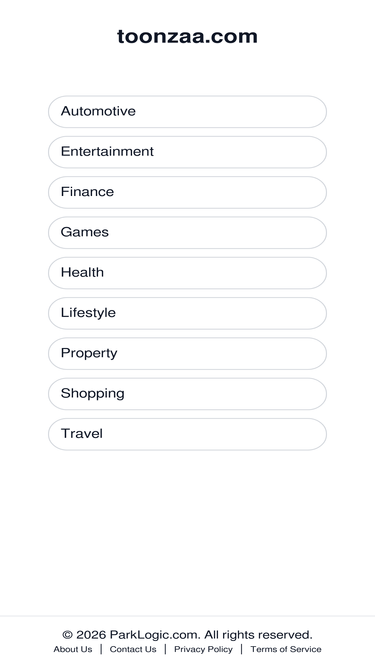Screen dimensions: 375x667
Task: Click the All rights reserved text
Action: [258, 635]
